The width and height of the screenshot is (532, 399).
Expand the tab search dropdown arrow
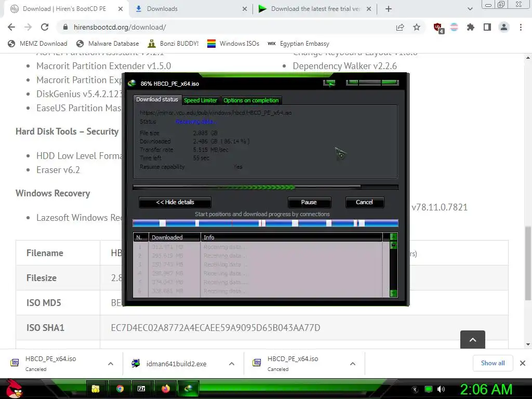[470, 9]
